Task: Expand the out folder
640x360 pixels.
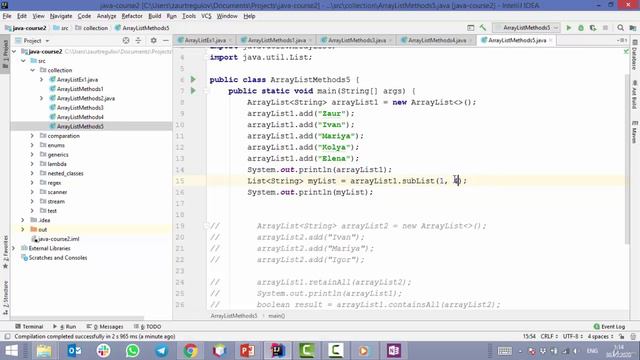Action: pos(23,229)
